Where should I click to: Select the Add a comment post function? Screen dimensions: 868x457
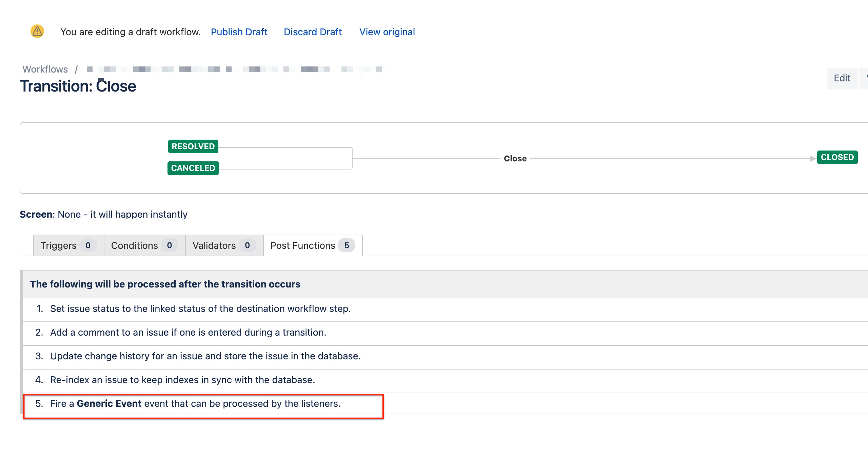coord(188,333)
